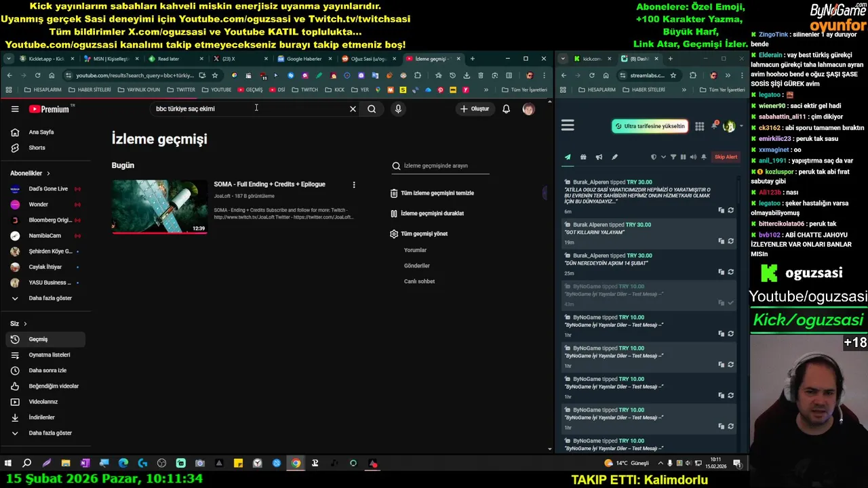Run the YouTube search with magnifier button

372,108
